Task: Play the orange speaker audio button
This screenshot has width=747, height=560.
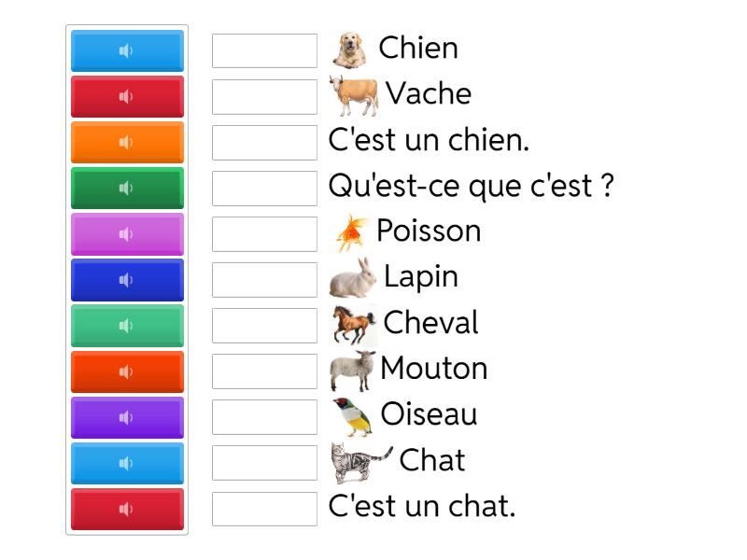Action: [127, 142]
